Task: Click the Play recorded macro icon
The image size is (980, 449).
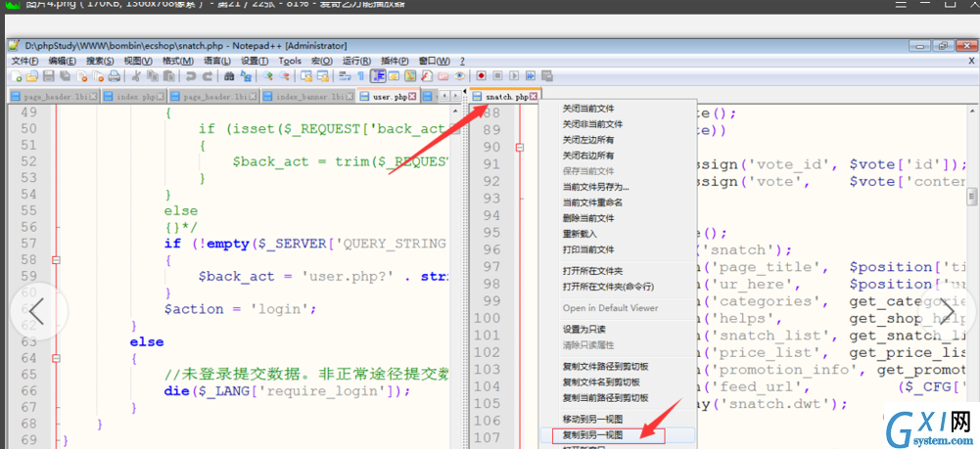Action: (514, 76)
